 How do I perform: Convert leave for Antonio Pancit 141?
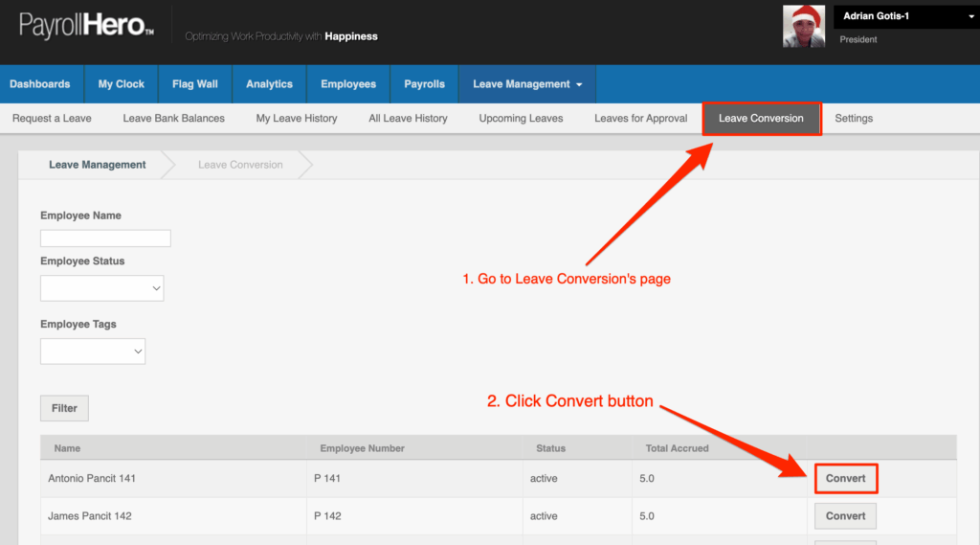click(x=845, y=478)
